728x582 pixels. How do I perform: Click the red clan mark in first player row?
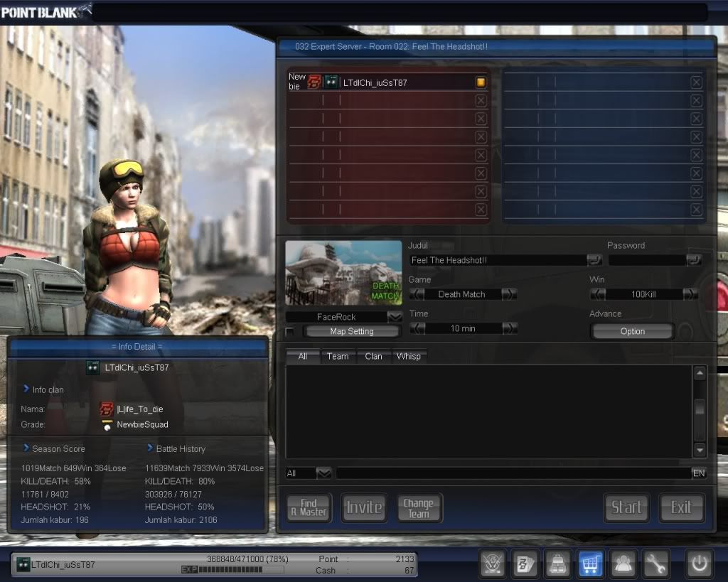[314, 82]
